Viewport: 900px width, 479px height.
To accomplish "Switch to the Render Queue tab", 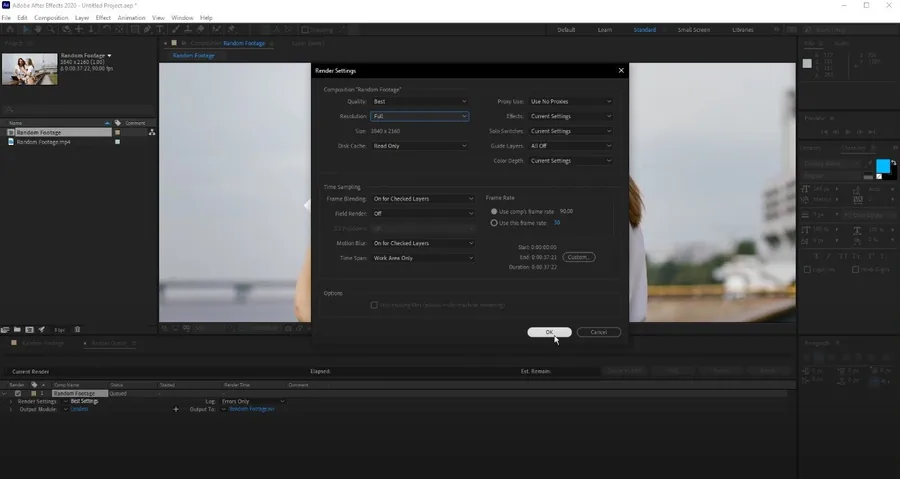I will (x=109, y=343).
